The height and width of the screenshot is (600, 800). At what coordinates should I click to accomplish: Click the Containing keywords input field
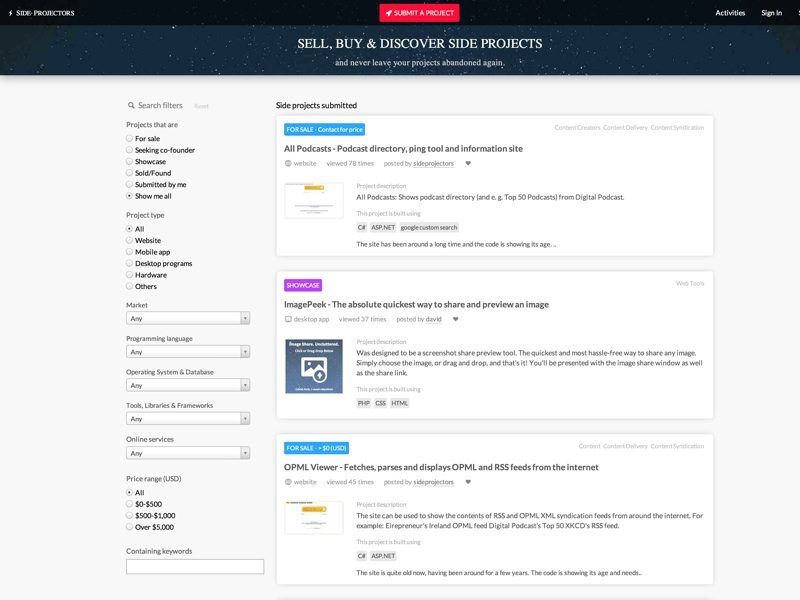coord(195,566)
